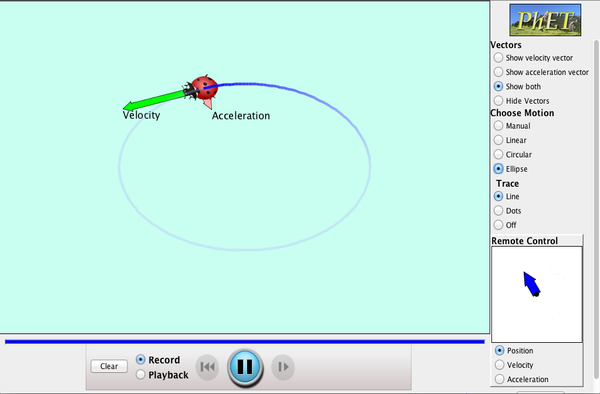Click the Remote Control heading

(x=525, y=241)
